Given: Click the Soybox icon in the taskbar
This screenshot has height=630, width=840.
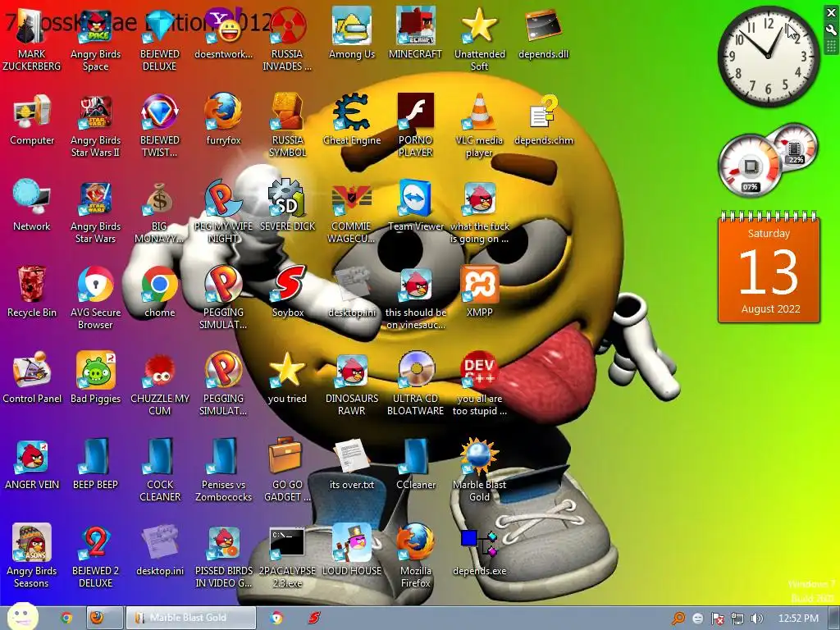Looking at the screenshot, I should click(314, 618).
